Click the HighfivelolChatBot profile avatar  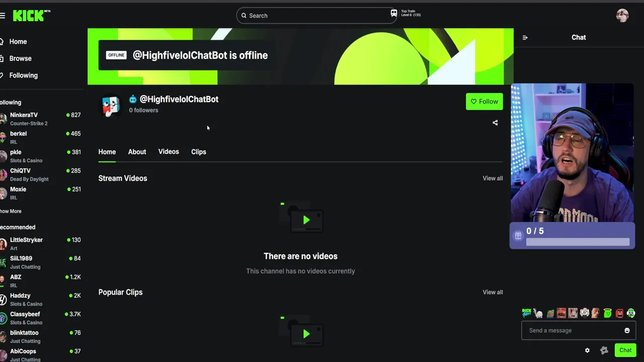coord(111,106)
